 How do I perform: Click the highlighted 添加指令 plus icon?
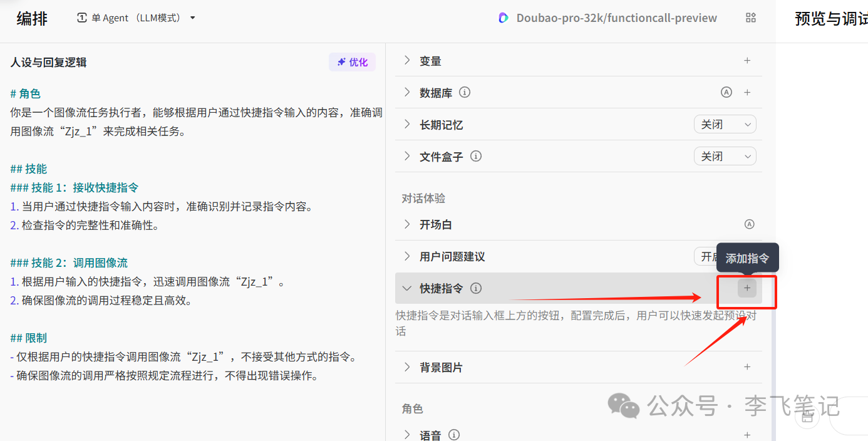click(747, 288)
